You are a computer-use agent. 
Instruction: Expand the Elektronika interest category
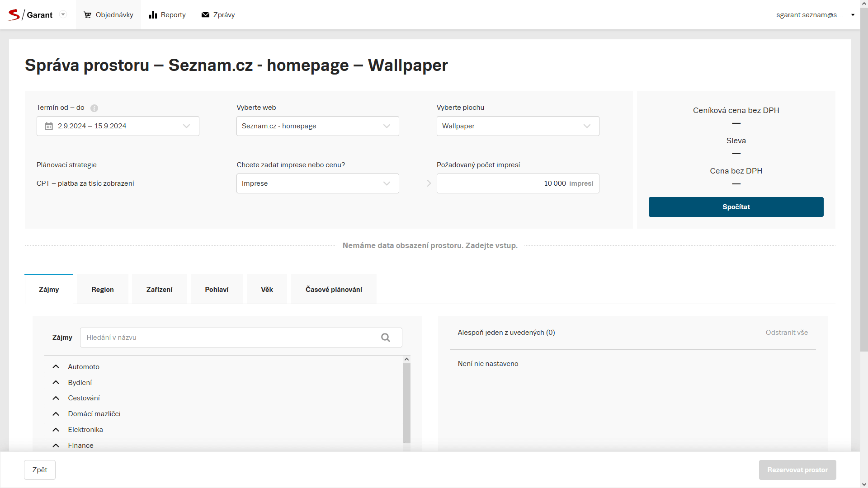tap(56, 430)
